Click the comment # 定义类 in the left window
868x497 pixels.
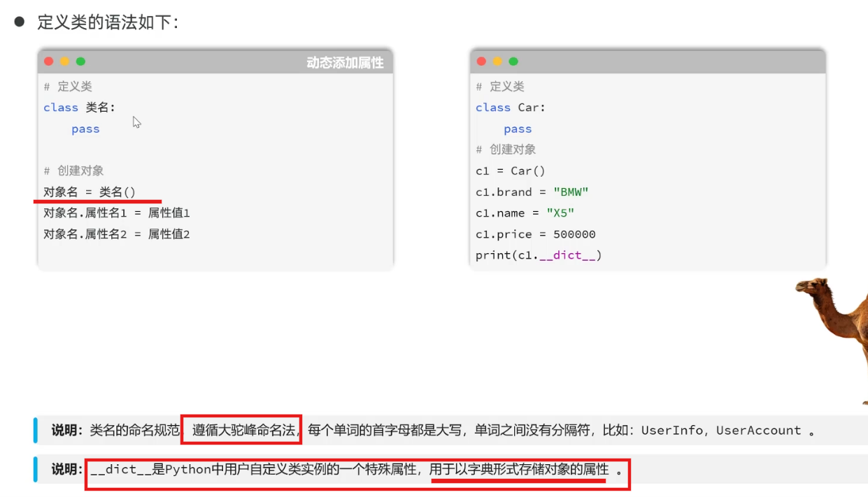point(68,87)
